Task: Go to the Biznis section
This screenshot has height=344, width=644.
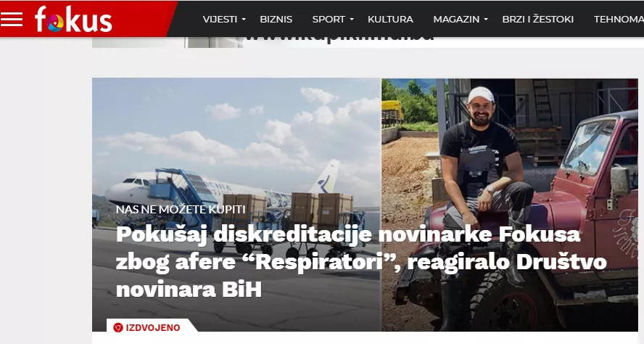Action: tap(276, 20)
